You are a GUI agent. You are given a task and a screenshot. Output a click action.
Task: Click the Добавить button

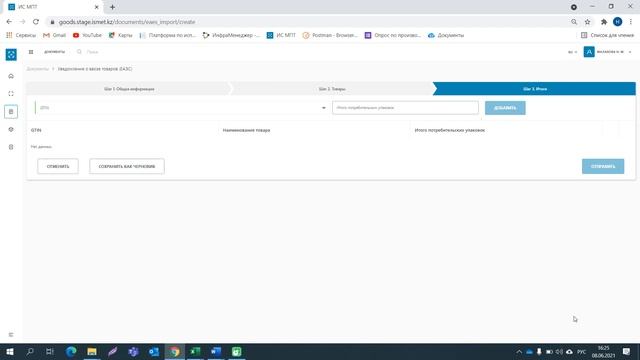[505, 108]
